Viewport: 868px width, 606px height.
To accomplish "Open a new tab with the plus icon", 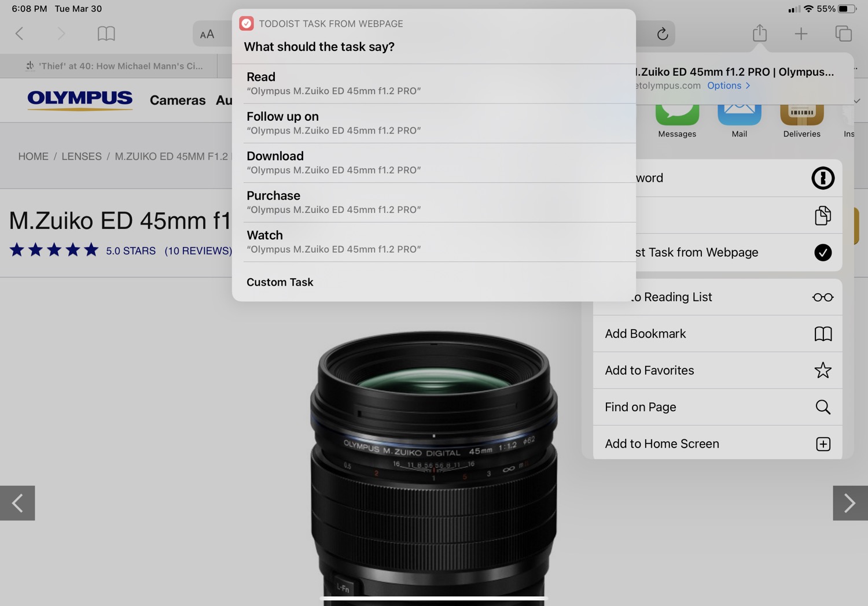I will pyautogui.click(x=801, y=34).
